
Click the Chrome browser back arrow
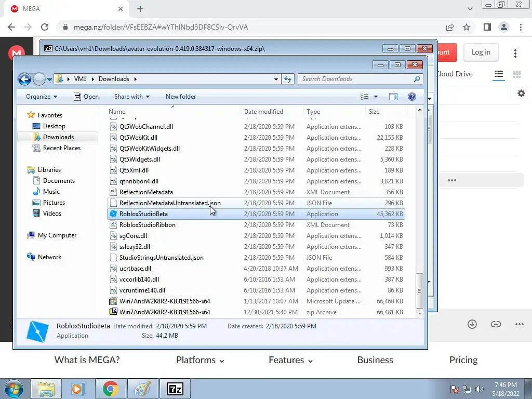point(11,27)
